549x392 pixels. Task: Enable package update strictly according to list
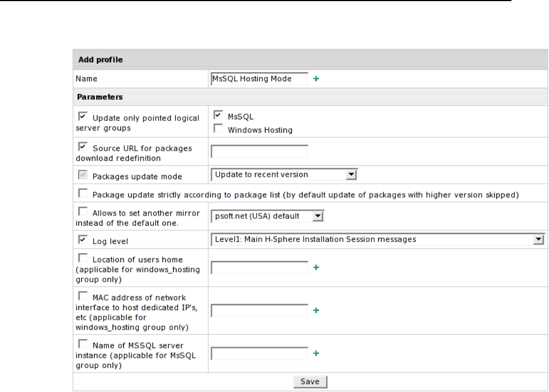click(83, 193)
